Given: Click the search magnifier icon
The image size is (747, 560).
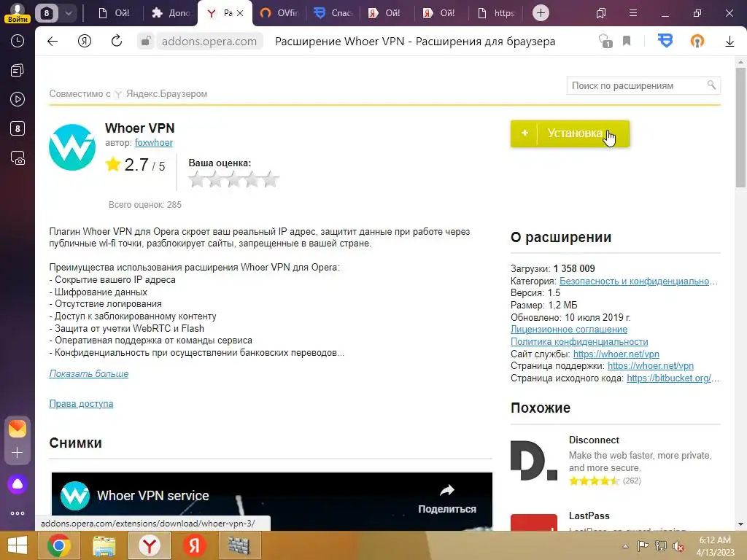Looking at the screenshot, I should [711, 85].
